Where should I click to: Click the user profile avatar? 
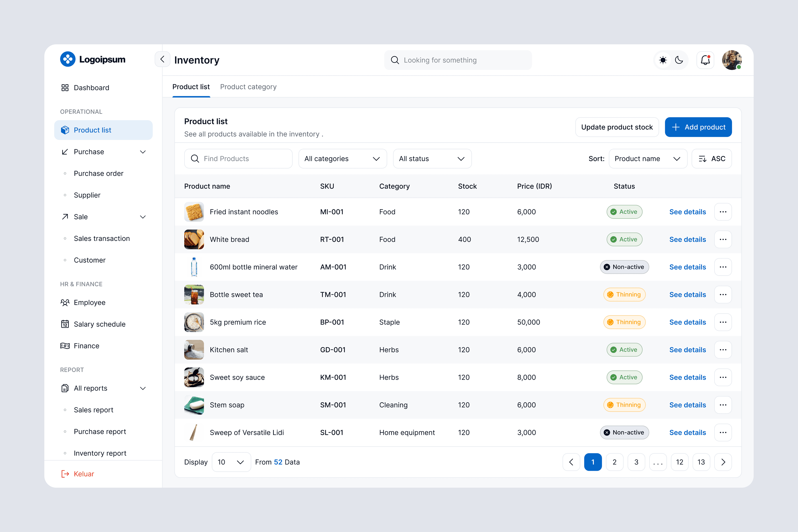click(731, 60)
